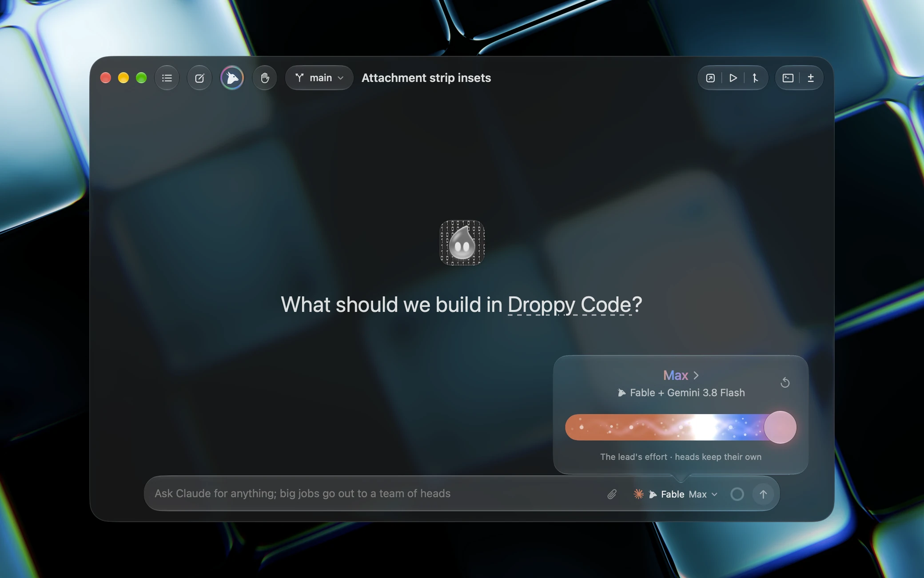The height and width of the screenshot is (578, 924).
Task: Click the git merge branch icon
Action: point(755,78)
